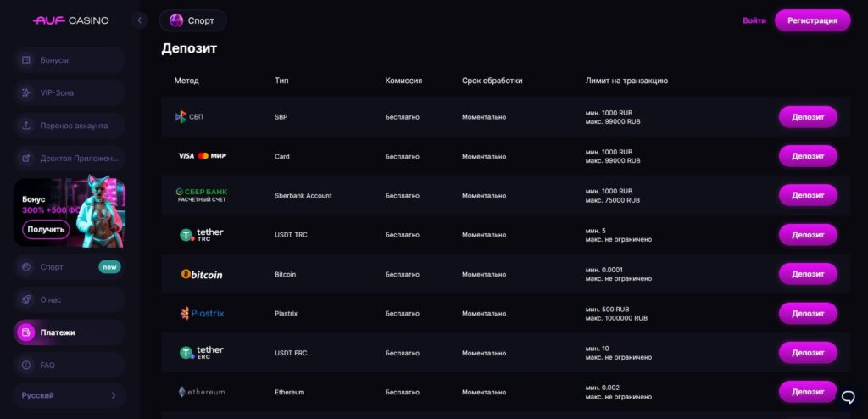868x419 pixels.
Task: Open the Спорт button in top bar
Action: coord(192,20)
